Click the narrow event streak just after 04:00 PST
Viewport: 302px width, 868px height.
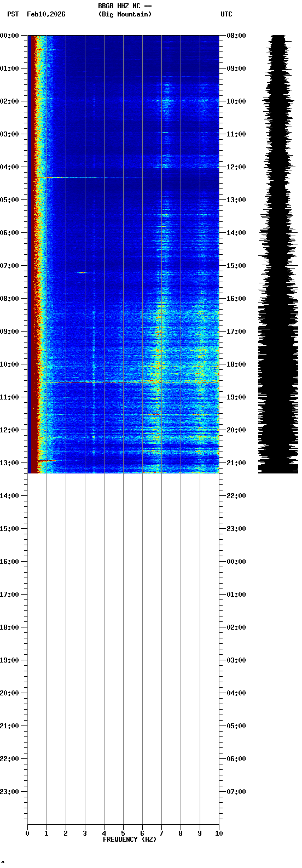88,177
